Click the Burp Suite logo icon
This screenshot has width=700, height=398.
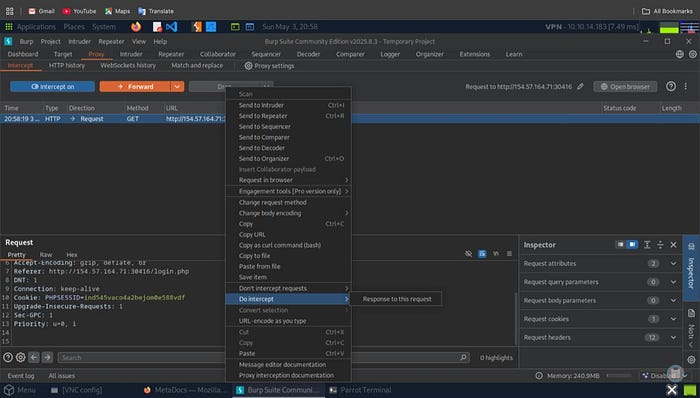8,41
